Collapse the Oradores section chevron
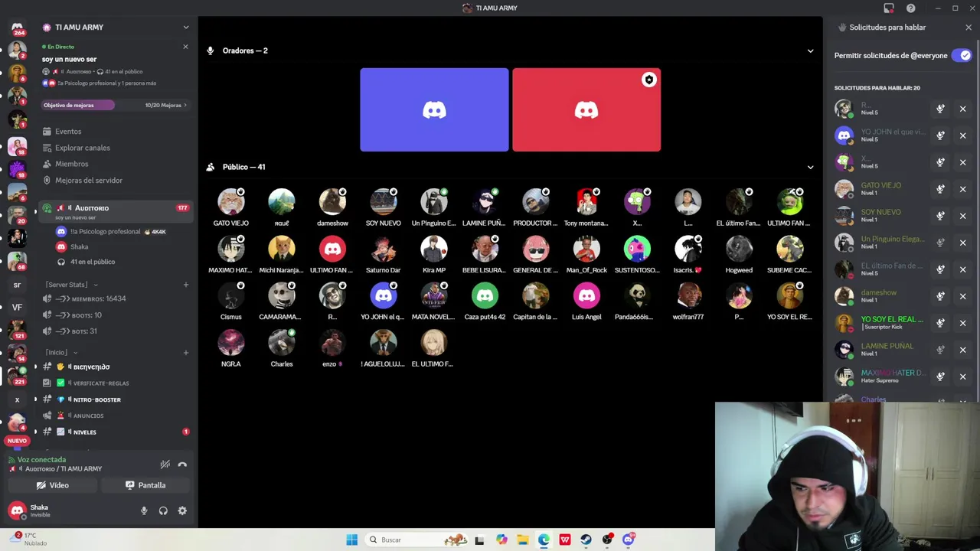 pos(810,51)
